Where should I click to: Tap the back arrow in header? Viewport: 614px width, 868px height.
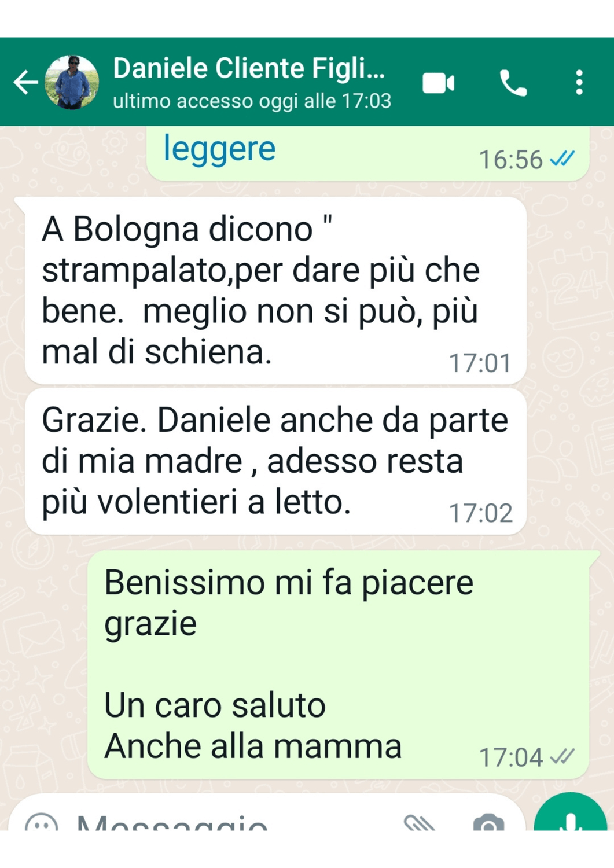(26, 82)
